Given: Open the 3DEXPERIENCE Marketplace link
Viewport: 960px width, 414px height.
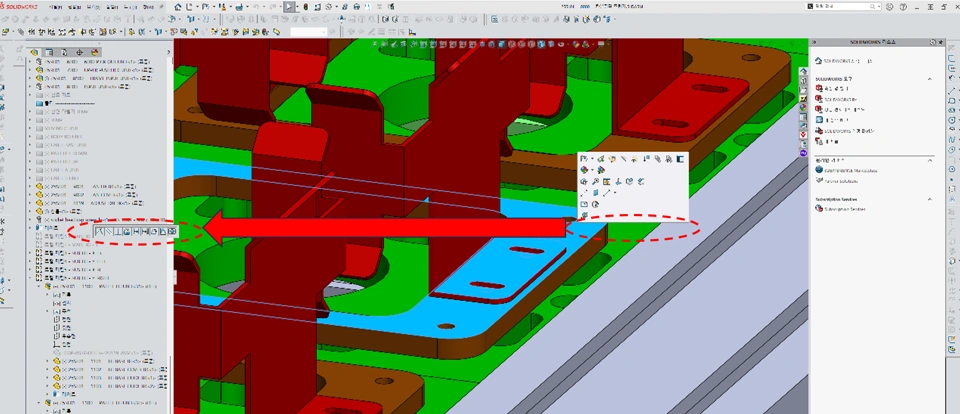Looking at the screenshot, I should (851, 170).
